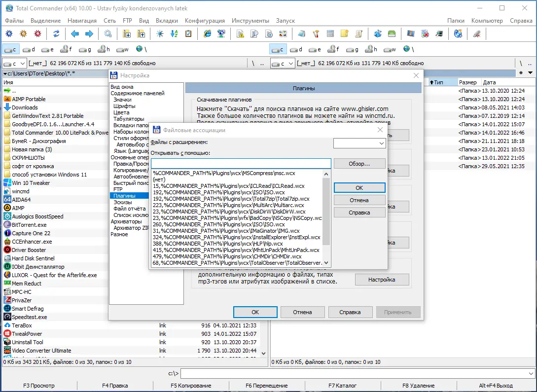
Task: Open the calculator toolbar icon
Action: tap(330, 34)
